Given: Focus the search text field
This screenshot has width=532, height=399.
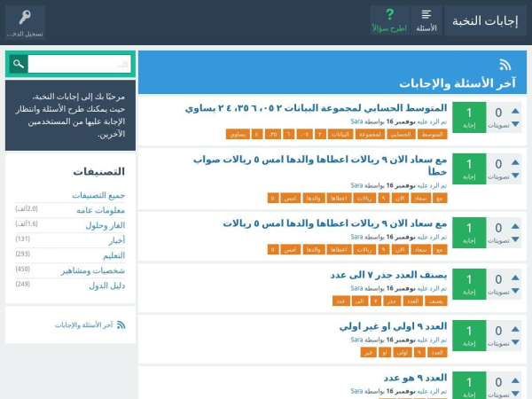Looking at the screenshot, I should 79,64.
